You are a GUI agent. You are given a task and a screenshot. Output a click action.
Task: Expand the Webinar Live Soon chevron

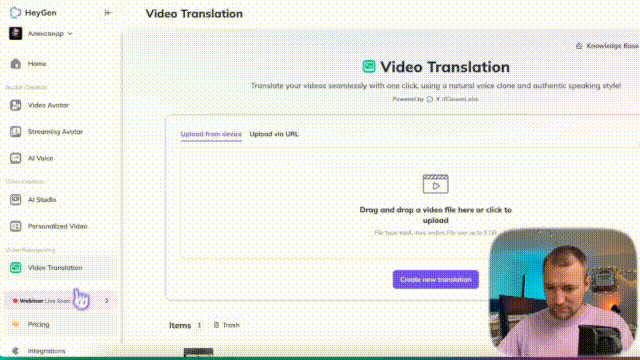[x=107, y=301]
